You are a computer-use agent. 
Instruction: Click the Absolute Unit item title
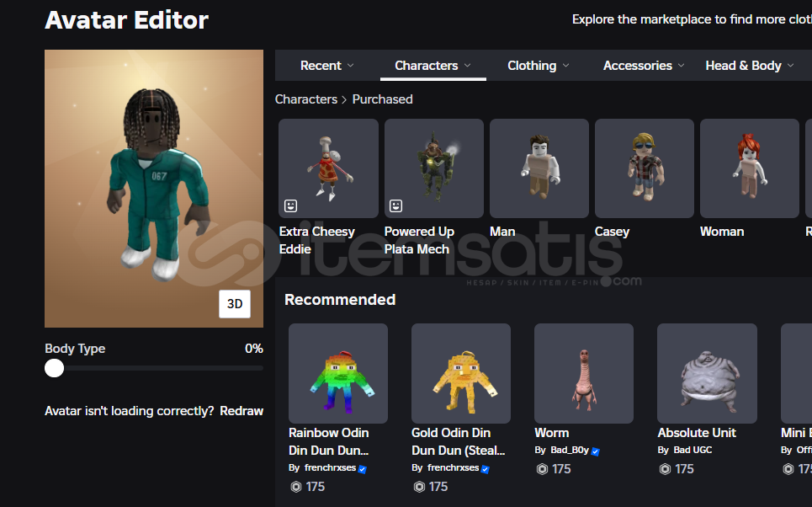coord(697,433)
